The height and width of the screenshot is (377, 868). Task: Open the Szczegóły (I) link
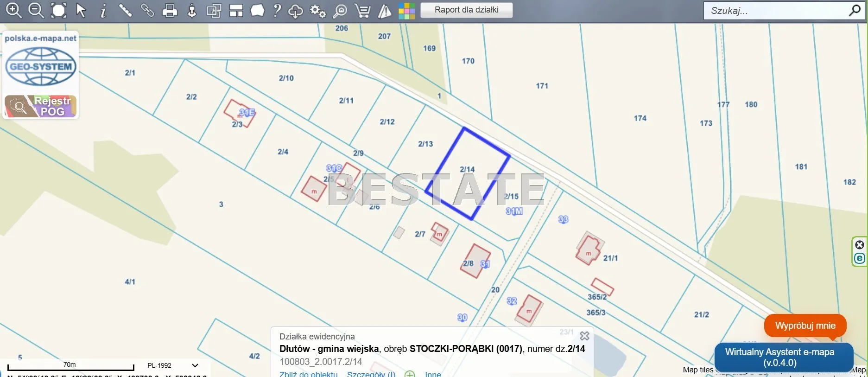pyautogui.click(x=371, y=374)
